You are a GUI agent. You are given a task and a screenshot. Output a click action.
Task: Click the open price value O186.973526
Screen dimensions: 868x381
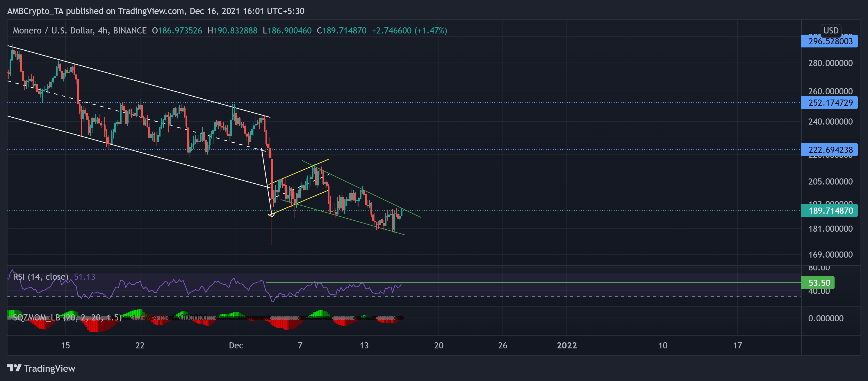click(177, 30)
